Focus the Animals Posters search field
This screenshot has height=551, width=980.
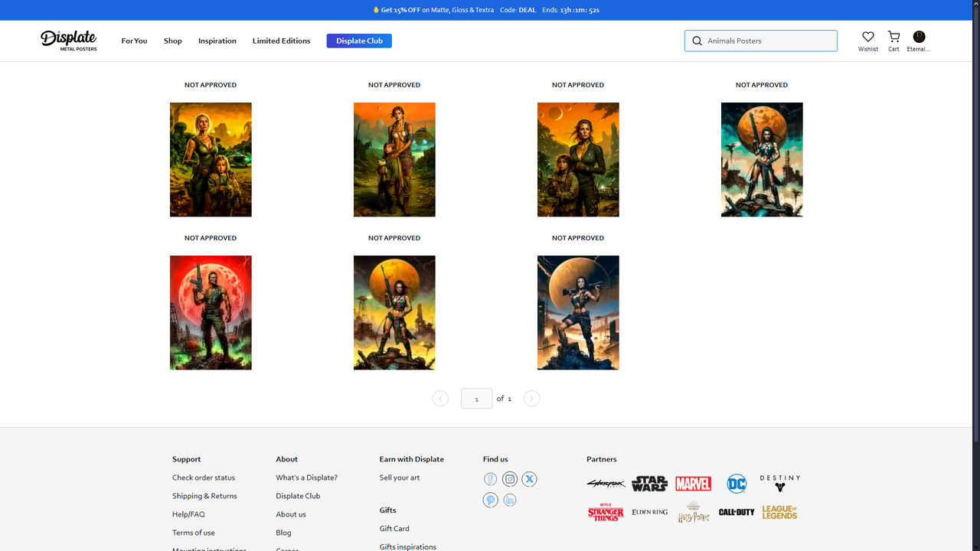(x=761, y=41)
